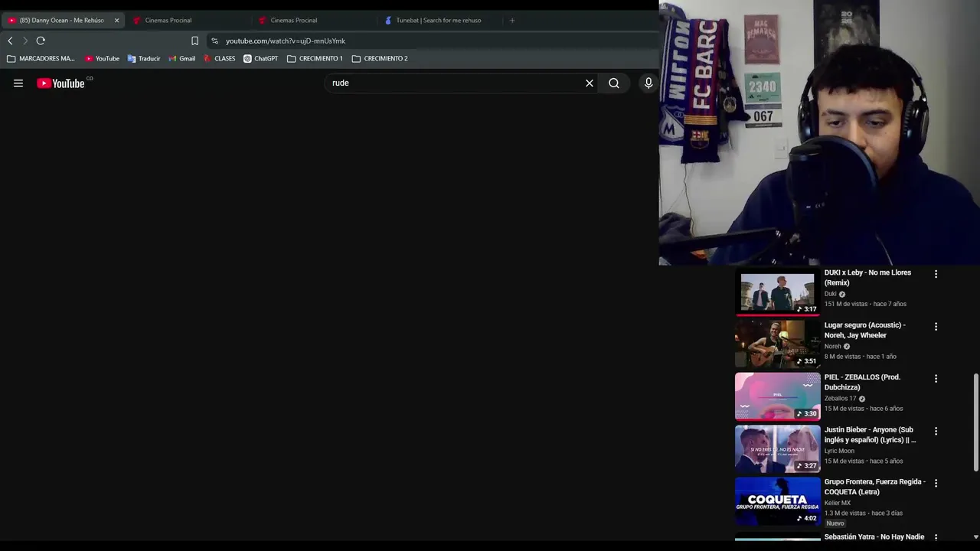The image size is (980, 551).
Task: Switch to the Tunebat search tab
Action: pos(438,20)
